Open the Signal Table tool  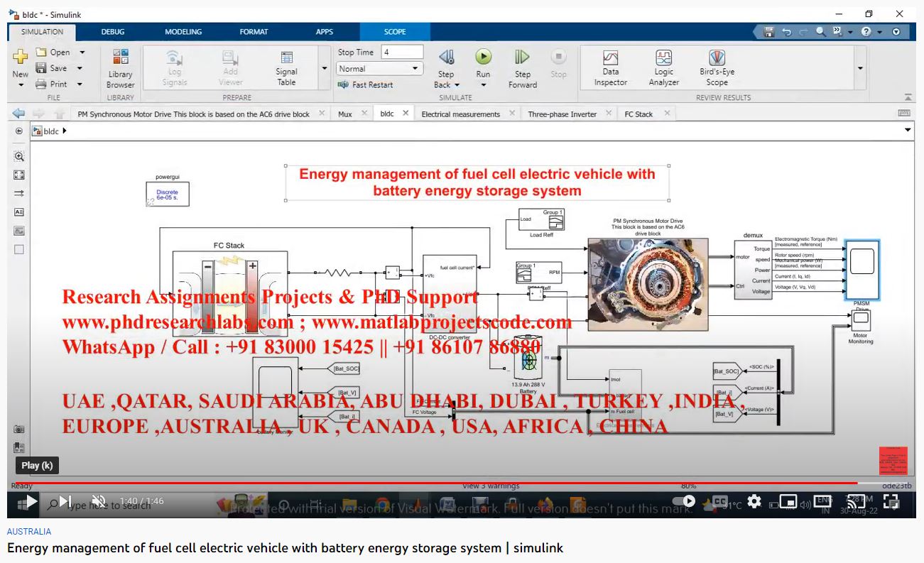[287, 68]
